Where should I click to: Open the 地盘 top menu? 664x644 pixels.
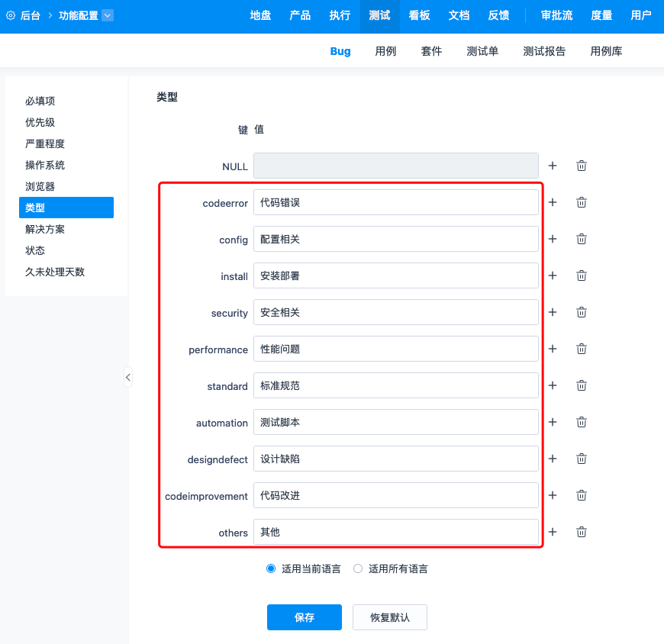[260, 16]
